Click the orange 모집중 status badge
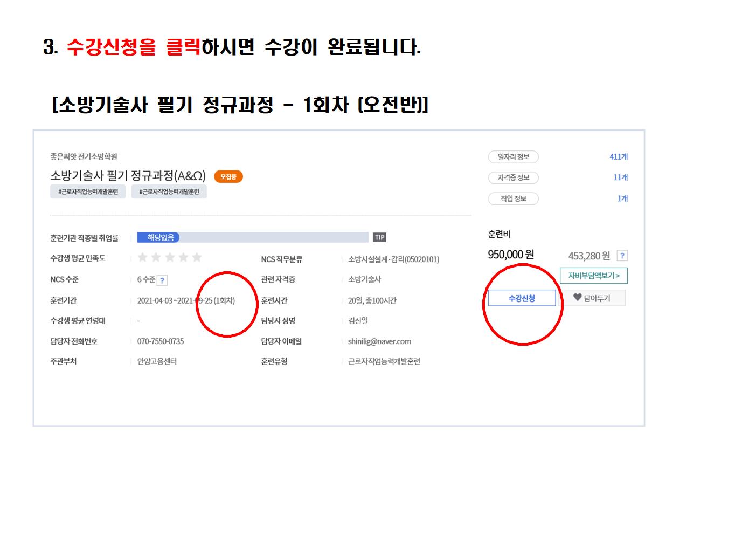Viewport: 756px width, 535px height. click(228, 176)
